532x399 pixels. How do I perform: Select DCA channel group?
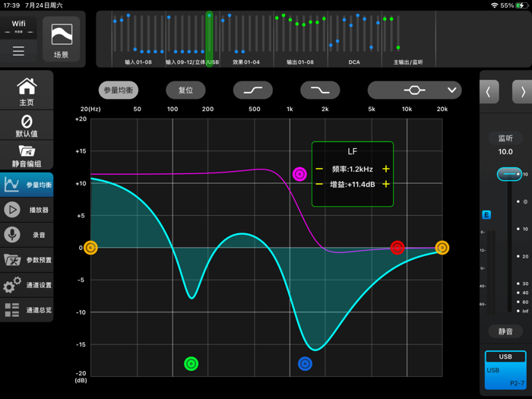[354, 62]
